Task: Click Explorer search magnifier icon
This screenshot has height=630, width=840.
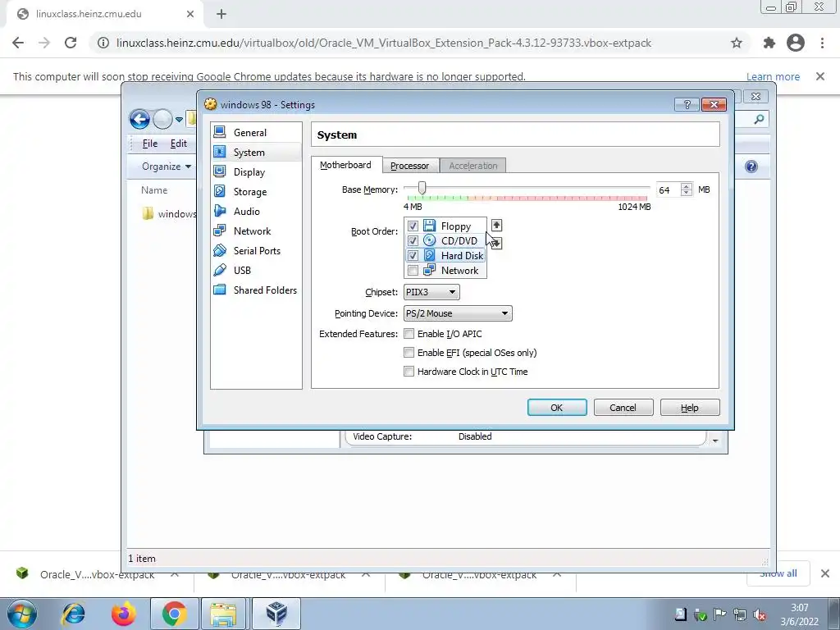Action: click(759, 120)
